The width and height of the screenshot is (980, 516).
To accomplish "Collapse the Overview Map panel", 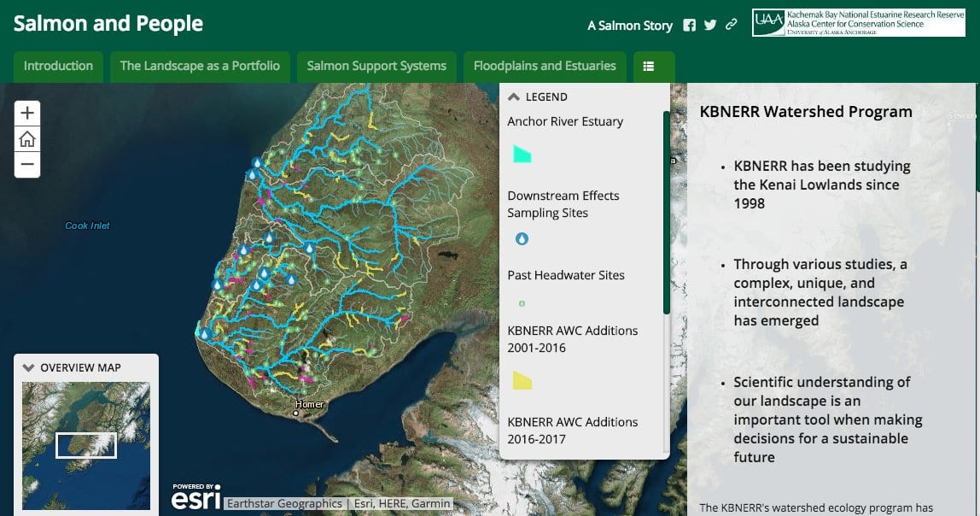I will tap(29, 368).
